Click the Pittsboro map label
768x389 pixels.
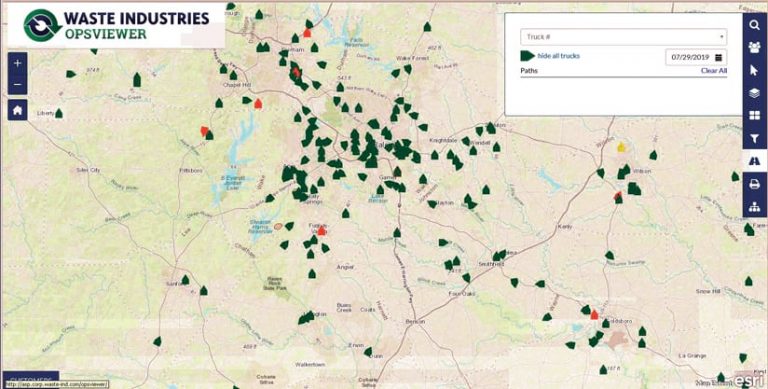pyautogui.click(x=191, y=170)
